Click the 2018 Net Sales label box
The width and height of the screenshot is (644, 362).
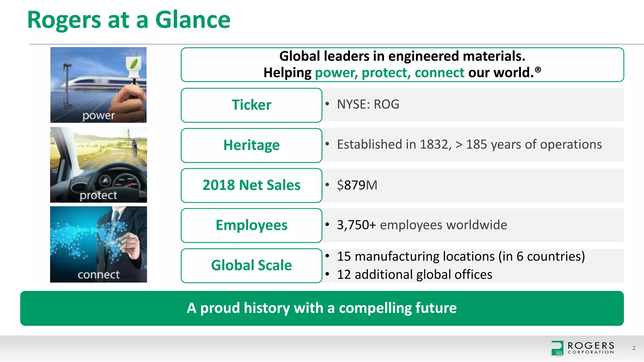252,185
